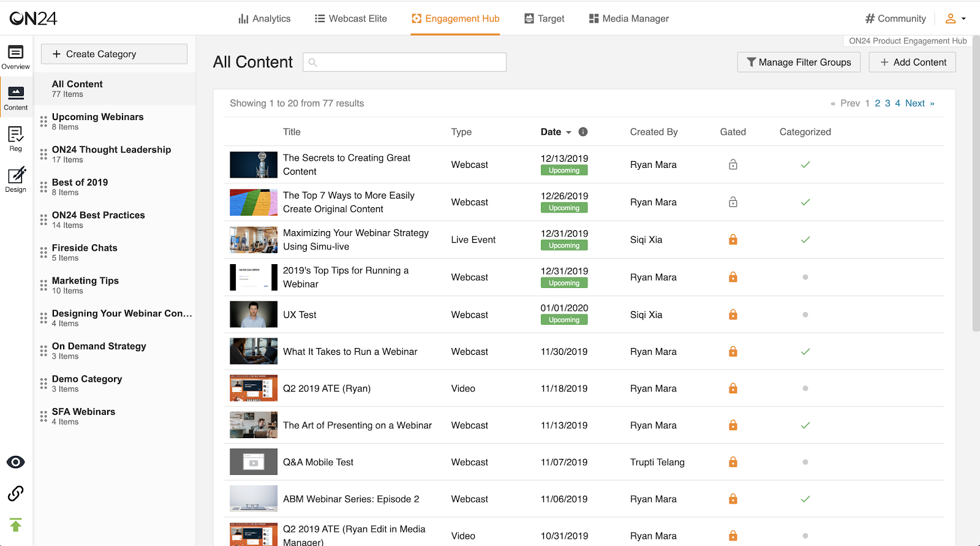This screenshot has height=546, width=980.
Task: Click drag handle icon for Marketing Tips
Action: pos(43,285)
